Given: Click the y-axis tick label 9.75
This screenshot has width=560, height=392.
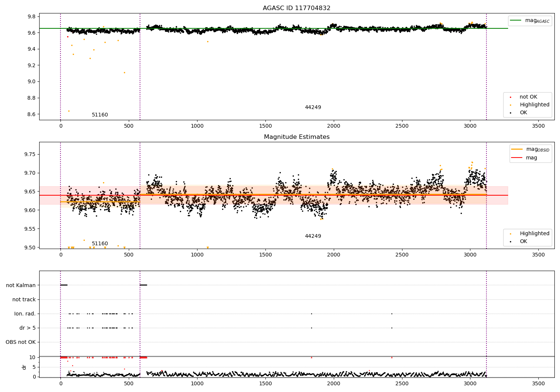Looking at the screenshot, I should [x=30, y=155].
